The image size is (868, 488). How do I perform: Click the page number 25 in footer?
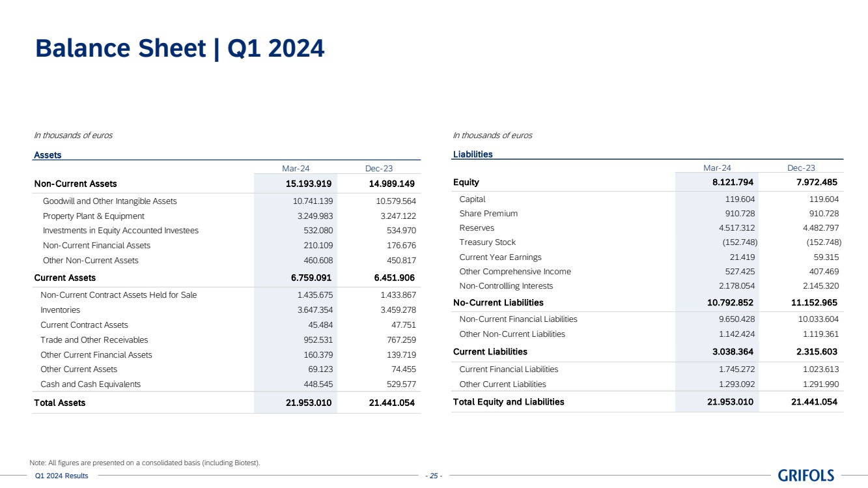pyautogui.click(x=433, y=476)
